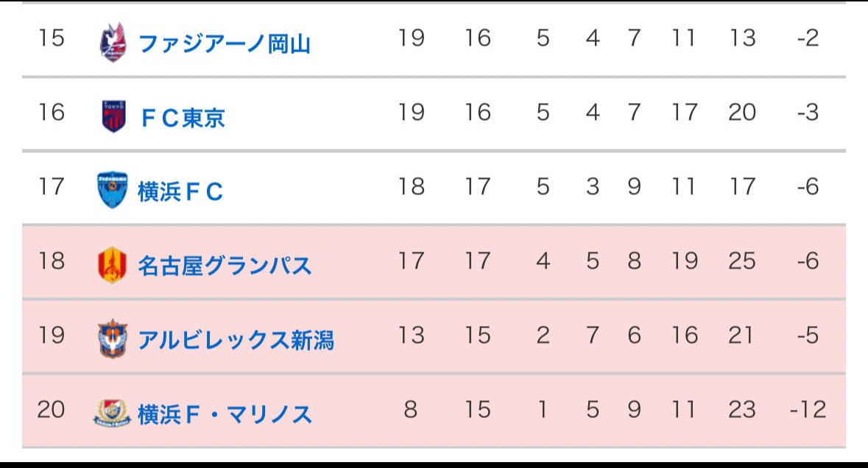868x468 pixels.
Task: Click Yokohama F. Marinos points value 8
Action: [x=411, y=410]
